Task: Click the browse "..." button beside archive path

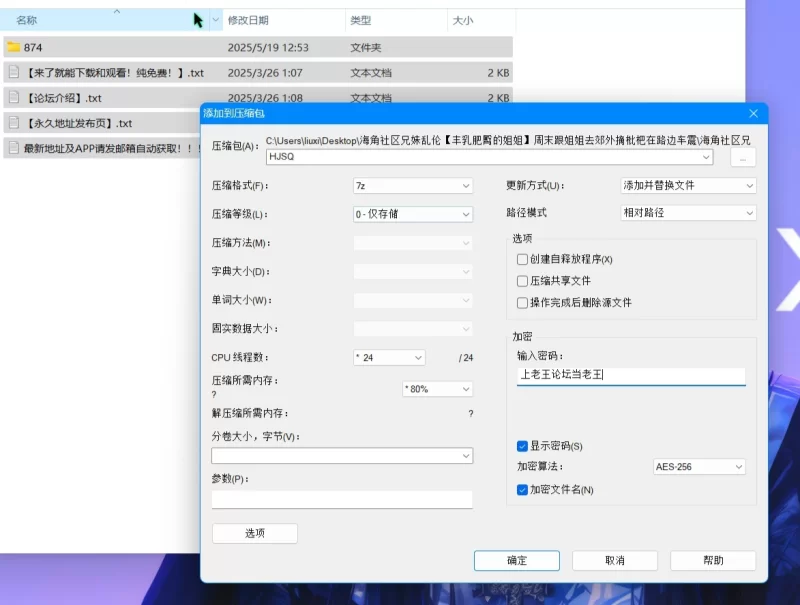Action: click(x=742, y=158)
